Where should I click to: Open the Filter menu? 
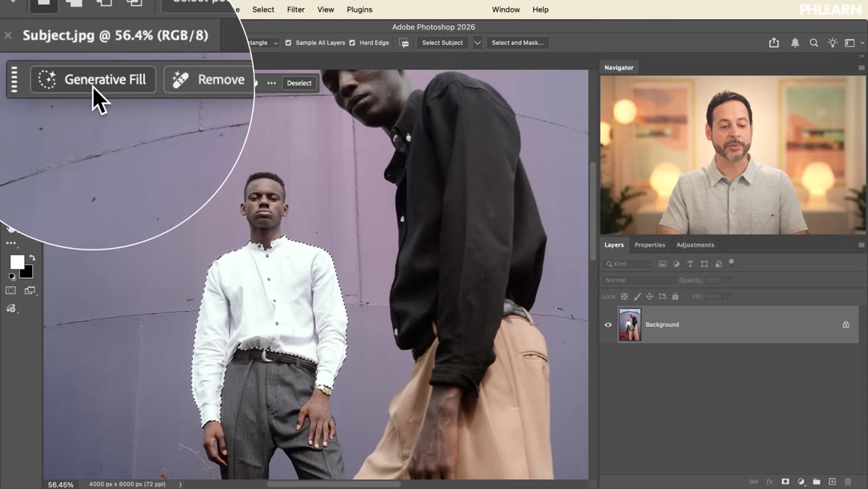(x=296, y=9)
